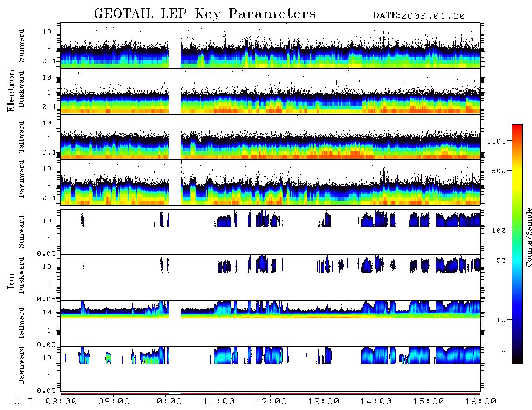Click the "1000" colorbar tick value
532x410 pixels.
[496, 141]
